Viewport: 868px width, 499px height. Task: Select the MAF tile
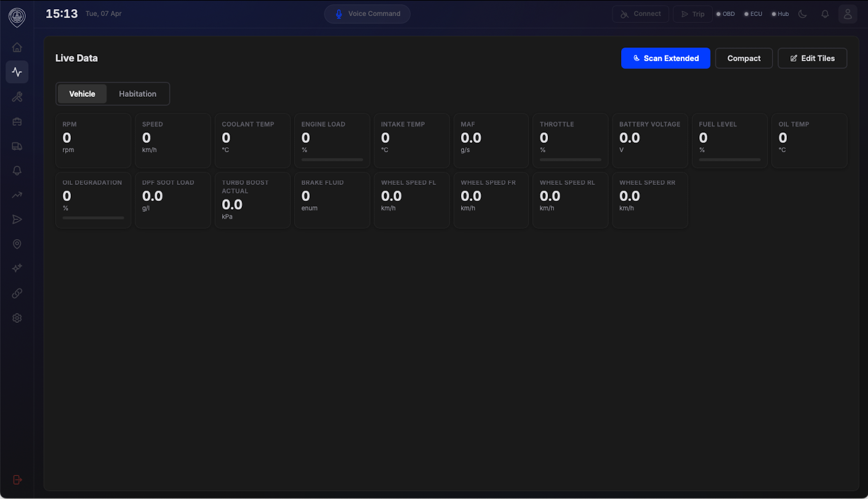(491, 140)
